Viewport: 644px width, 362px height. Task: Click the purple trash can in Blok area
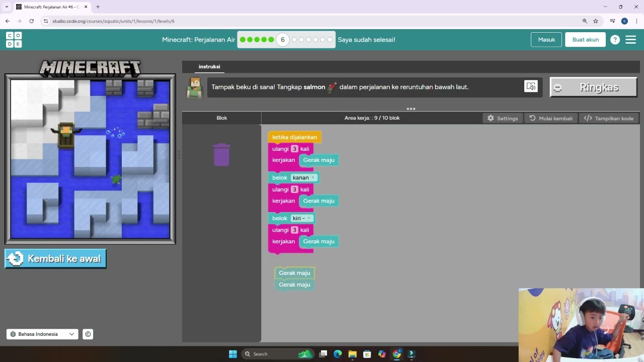221,154
